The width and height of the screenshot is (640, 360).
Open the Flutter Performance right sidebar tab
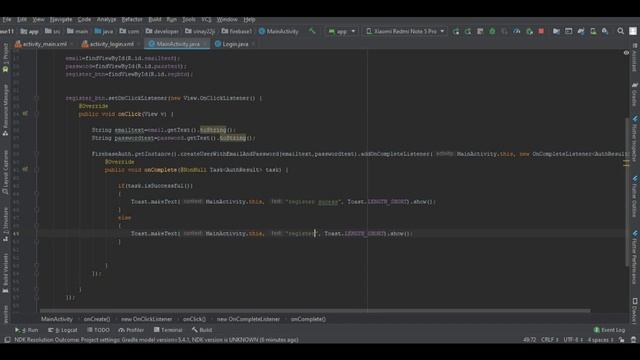[635, 257]
